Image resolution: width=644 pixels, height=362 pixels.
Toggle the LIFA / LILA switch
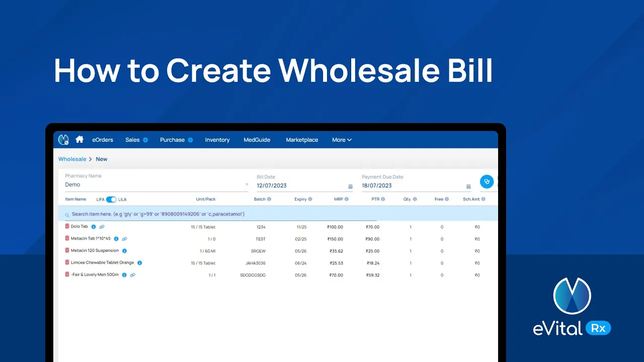point(111,200)
